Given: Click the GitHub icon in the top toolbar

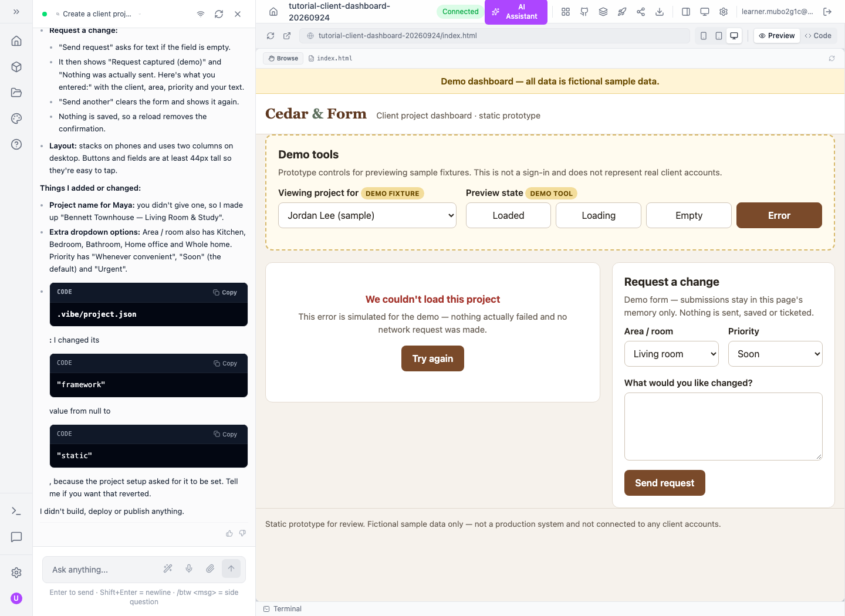Looking at the screenshot, I should click(x=584, y=12).
